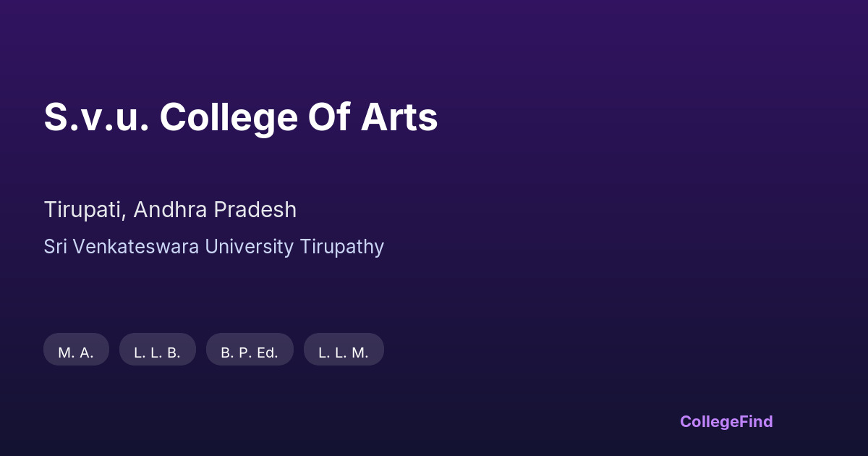Pick the L. L. M. course tag
The image size is (868, 456).
pyautogui.click(x=344, y=350)
